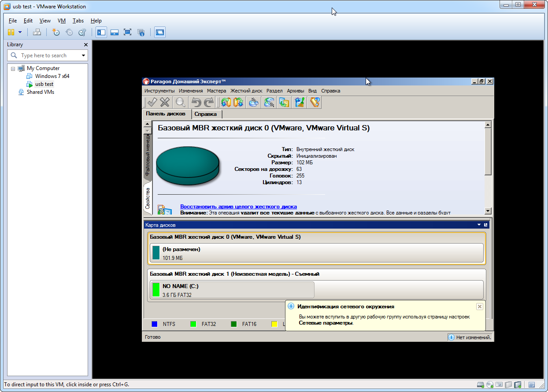Open Paragon Вид menu

click(x=312, y=91)
